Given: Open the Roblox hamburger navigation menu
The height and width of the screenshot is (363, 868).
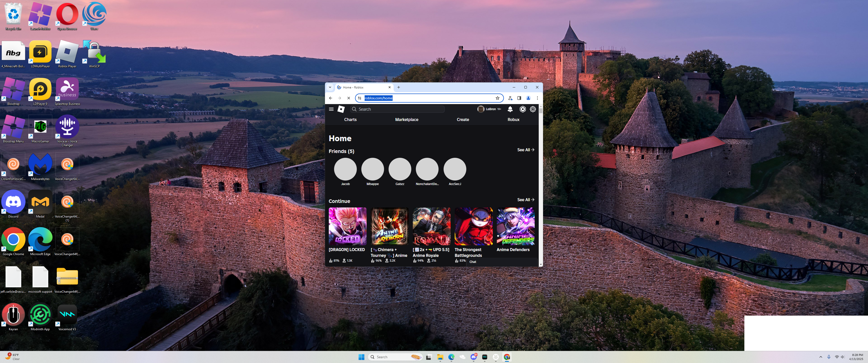Looking at the screenshot, I should click(331, 109).
